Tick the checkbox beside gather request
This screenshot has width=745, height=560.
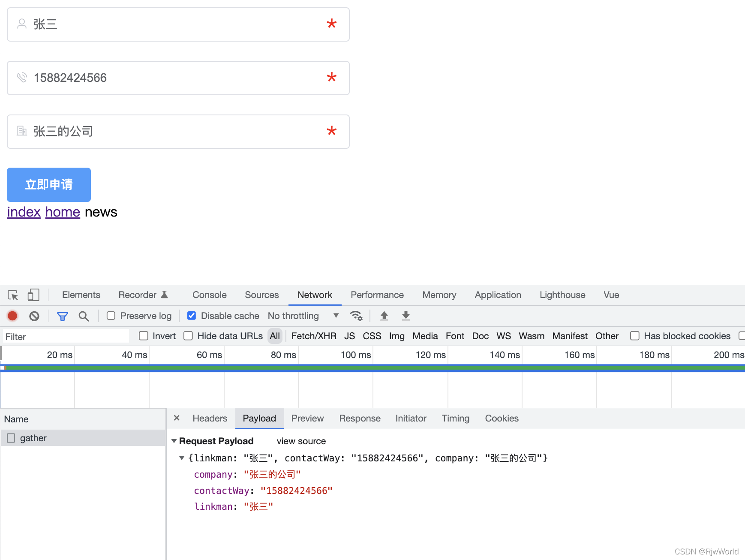point(11,438)
